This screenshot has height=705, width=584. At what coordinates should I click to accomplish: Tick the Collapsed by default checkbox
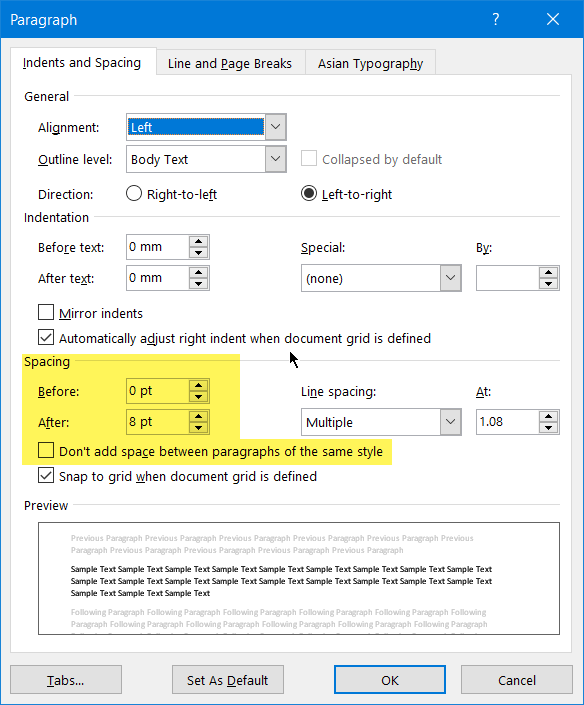tap(309, 159)
